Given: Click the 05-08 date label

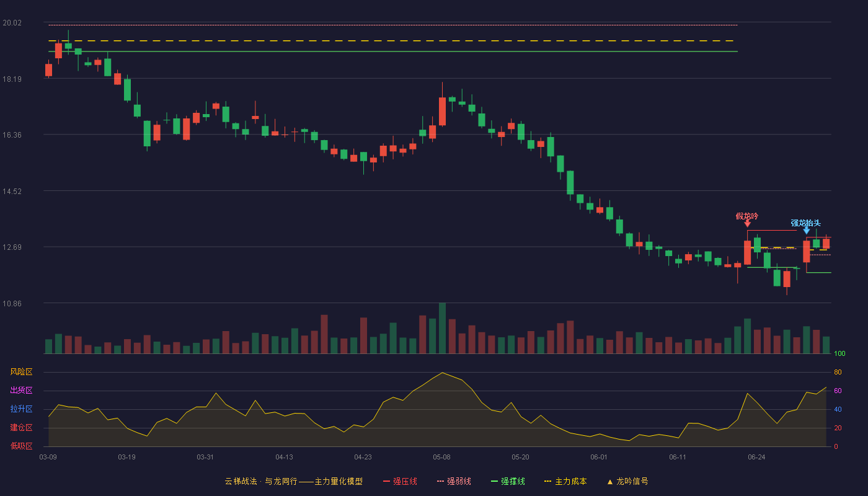Looking at the screenshot, I should [441, 457].
